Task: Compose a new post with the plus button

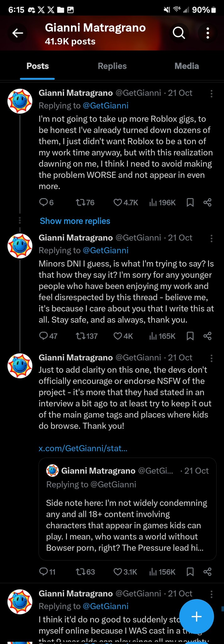Action: [x=196, y=616]
